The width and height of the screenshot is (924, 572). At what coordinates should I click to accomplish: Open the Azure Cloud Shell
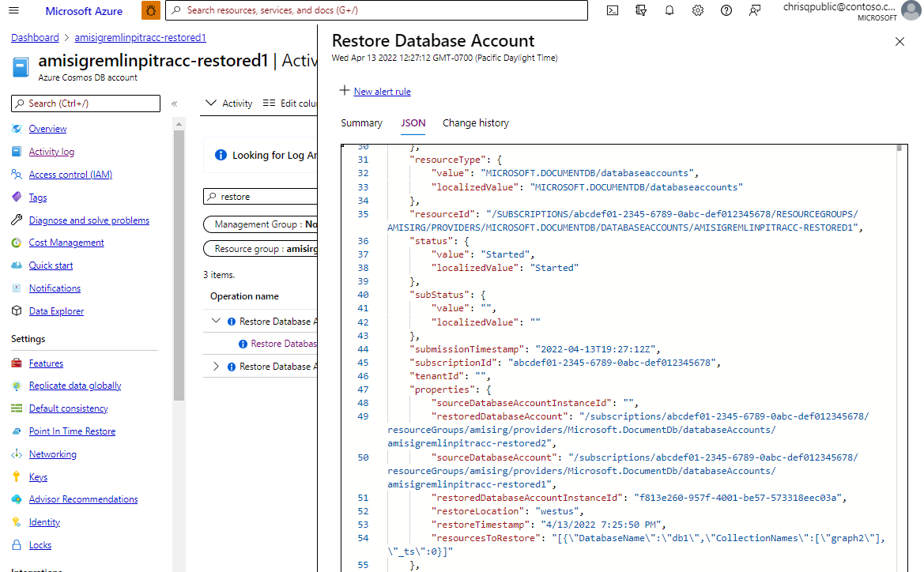613,10
